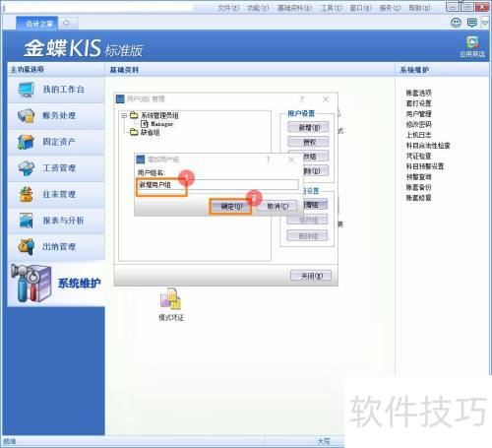Select the 缺省组 folder in the tree
This screenshot has height=448, width=492.
pyautogui.click(x=145, y=132)
